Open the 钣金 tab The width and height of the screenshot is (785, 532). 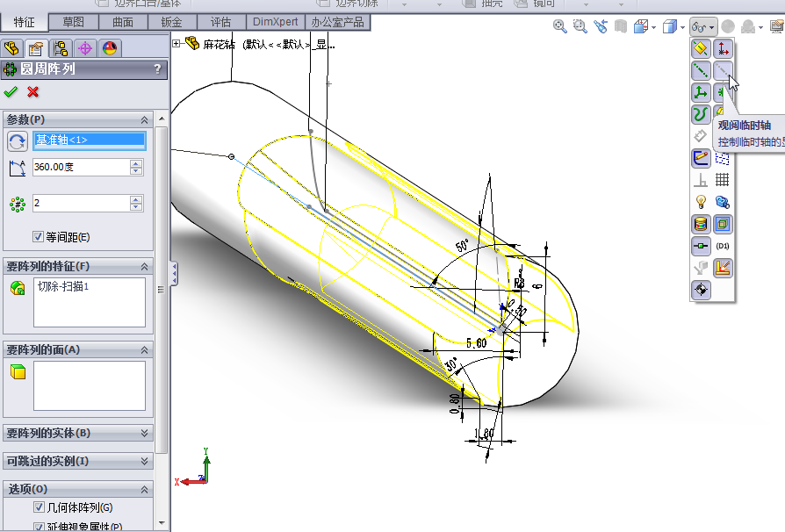pyautogui.click(x=171, y=22)
